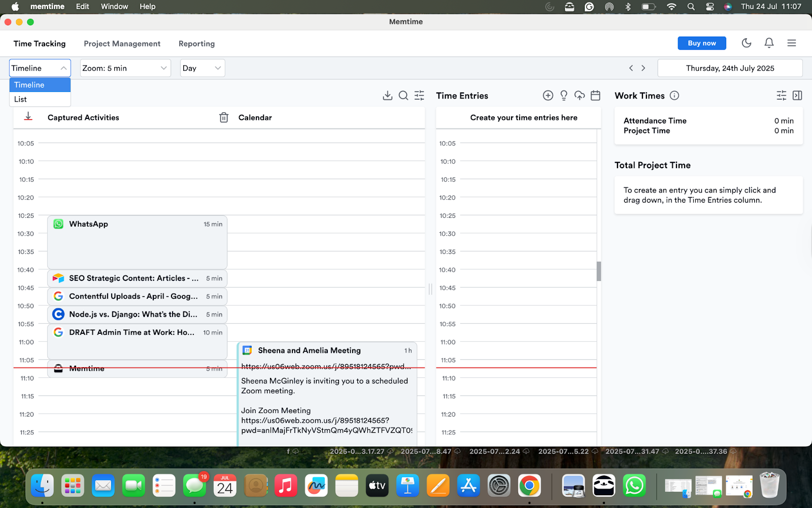Click the Total Project Time heading

click(653, 165)
